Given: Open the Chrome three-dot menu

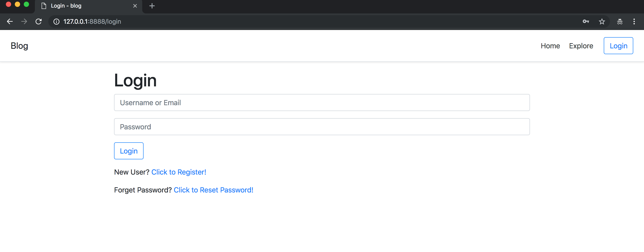Looking at the screenshot, I should (634, 21).
